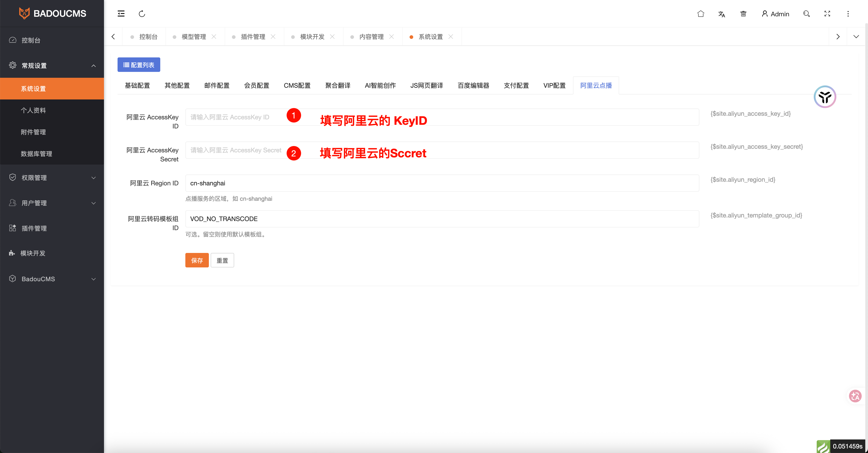Click the 保存 save button
Image resolution: width=868 pixels, height=453 pixels.
[x=197, y=260]
